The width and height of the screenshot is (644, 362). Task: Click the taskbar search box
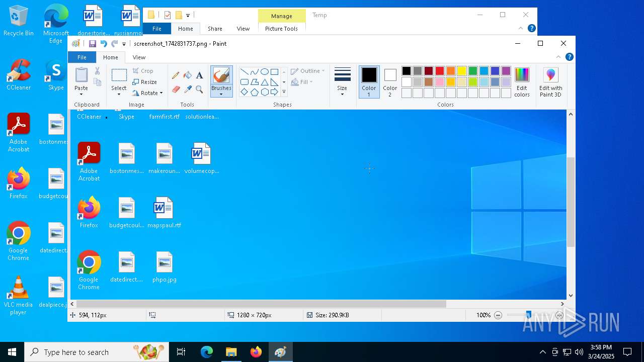pos(97,352)
